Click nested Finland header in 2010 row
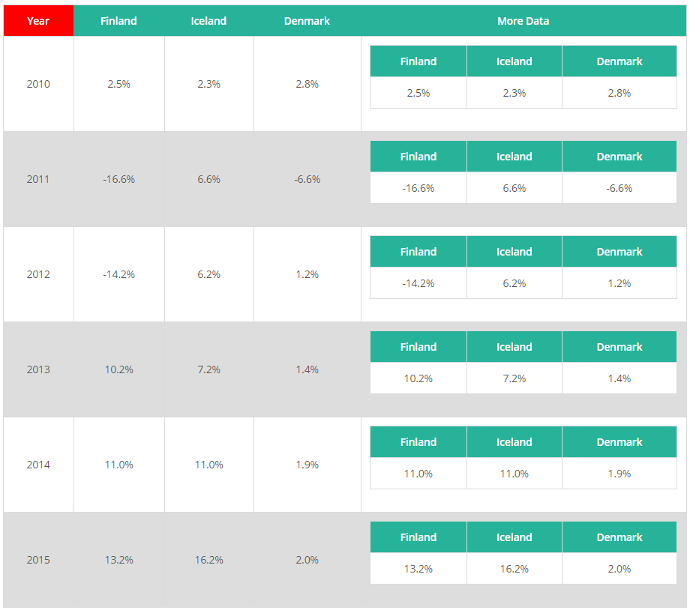The image size is (690, 616). click(418, 61)
